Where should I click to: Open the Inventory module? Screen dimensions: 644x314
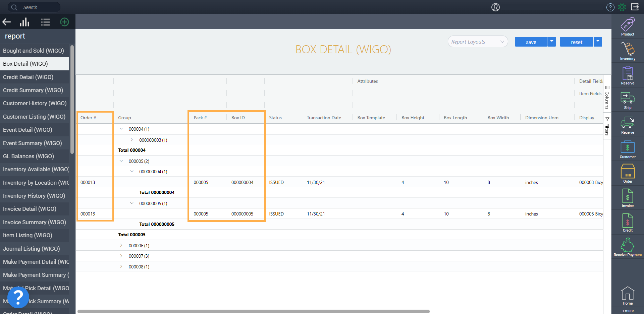pos(628,51)
